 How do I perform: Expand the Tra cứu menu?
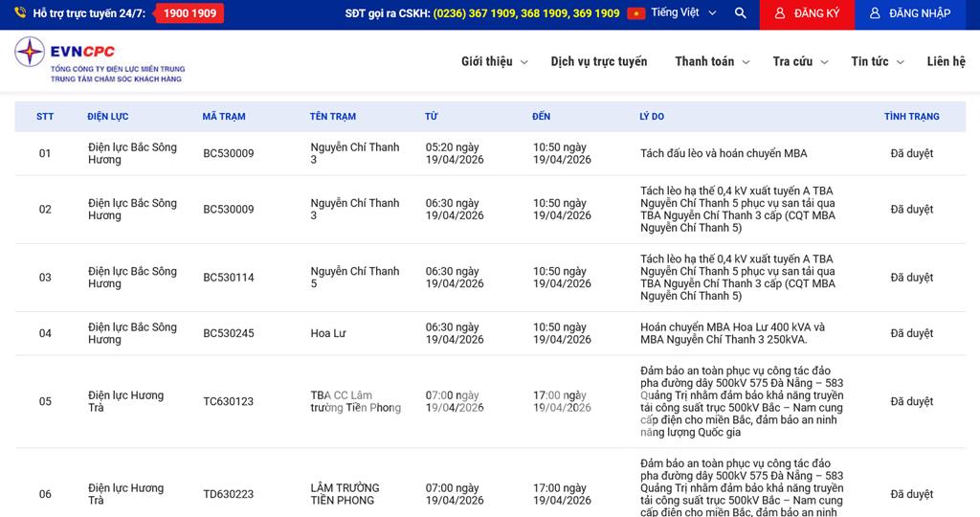[x=800, y=61]
